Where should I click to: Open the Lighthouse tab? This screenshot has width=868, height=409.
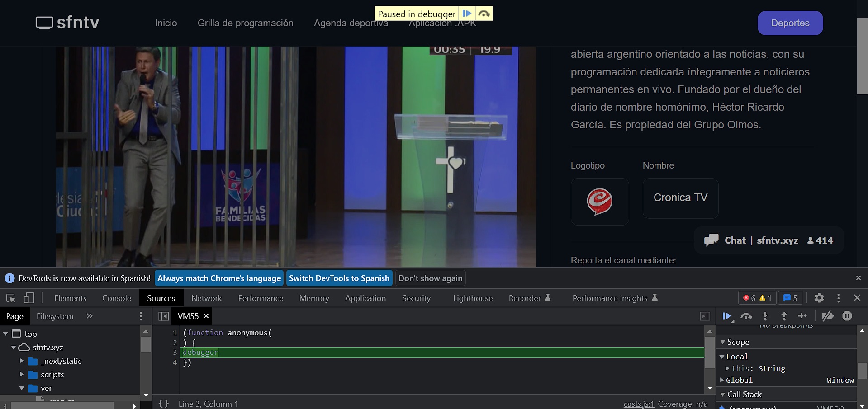tap(473, 298)
